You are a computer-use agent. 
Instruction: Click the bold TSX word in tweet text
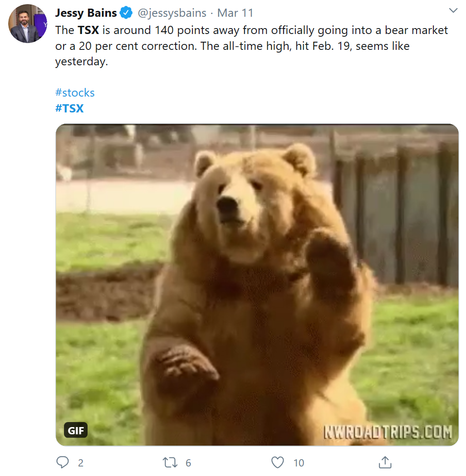88,30
